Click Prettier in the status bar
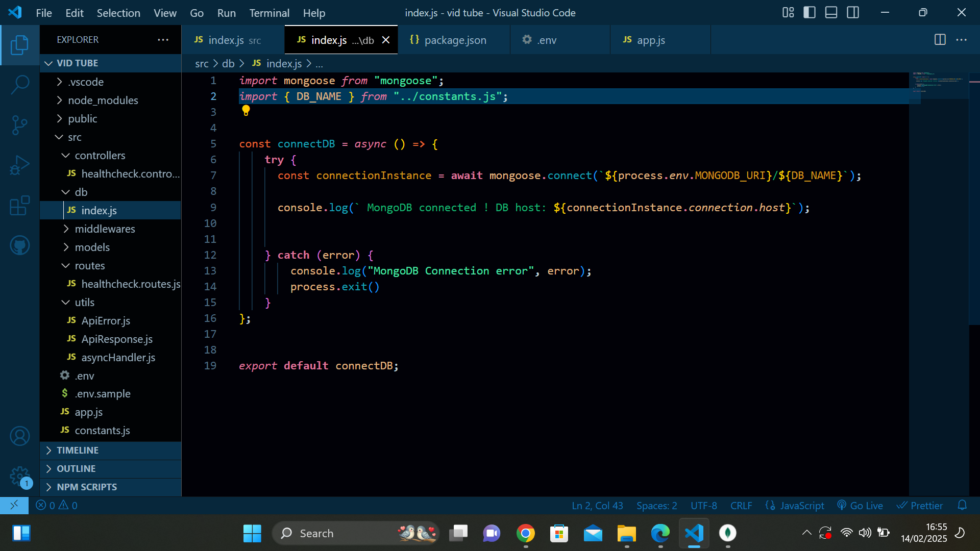Screen dimensions: 980x551 920,506
